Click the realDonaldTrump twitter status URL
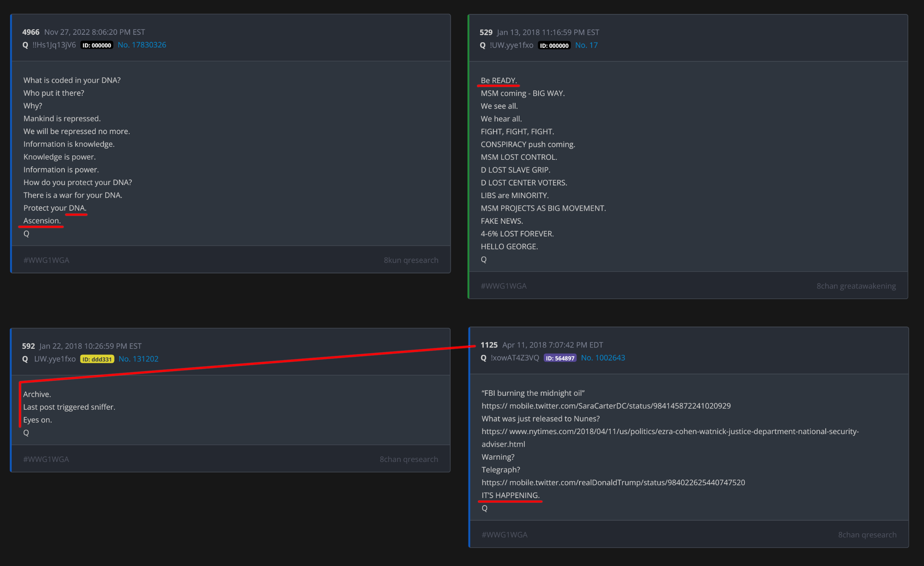Screen dimensions: 924x566 613,482
